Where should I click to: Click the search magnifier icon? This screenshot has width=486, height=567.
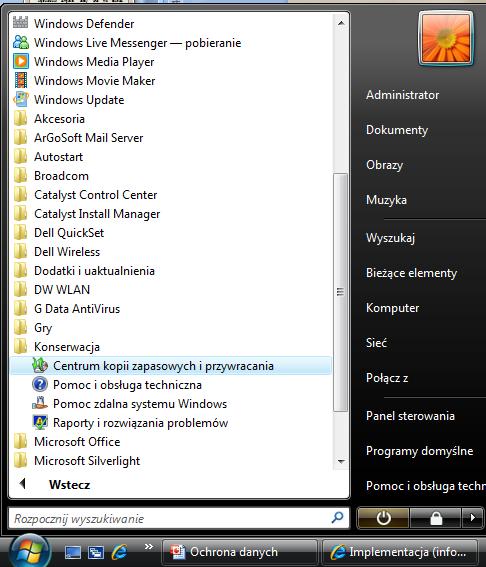pos(337,518)
